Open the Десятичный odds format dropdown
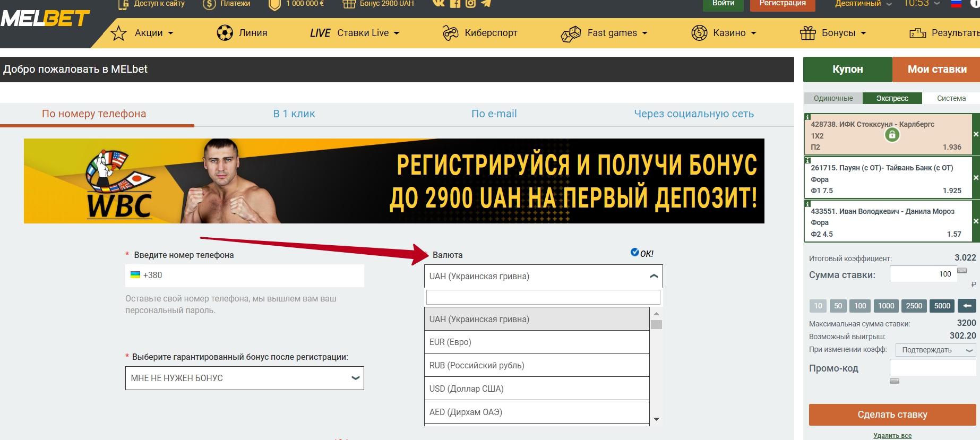 (x=863, y=3)
